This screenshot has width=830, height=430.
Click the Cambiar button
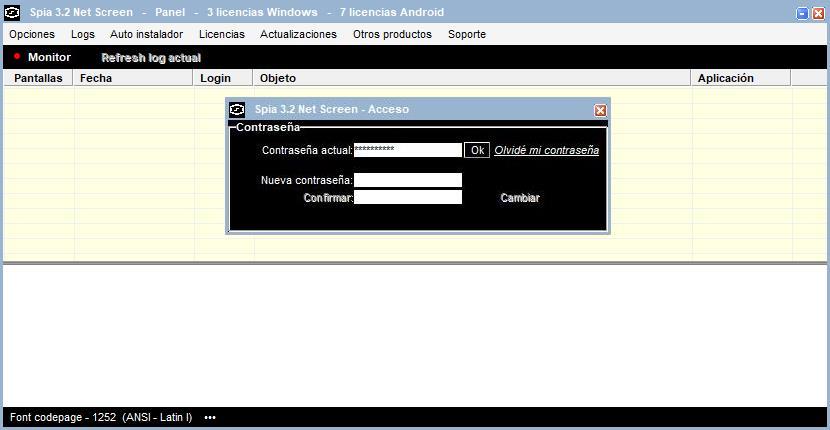pyautogui.click(x=520, y=198)
